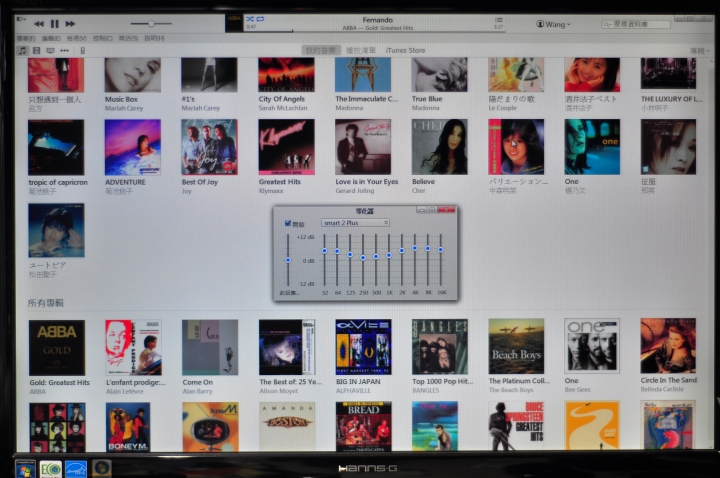The image size is (720, 478).
Task: Open the 控制(C) menu
Action: tap(102, 38)
